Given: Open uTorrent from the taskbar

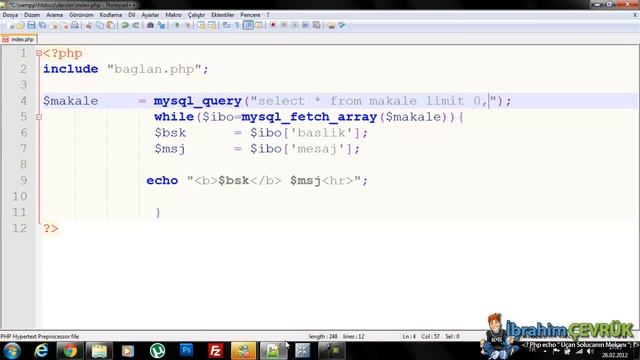Looking at the screenshot, I should [x=157, y=351].
